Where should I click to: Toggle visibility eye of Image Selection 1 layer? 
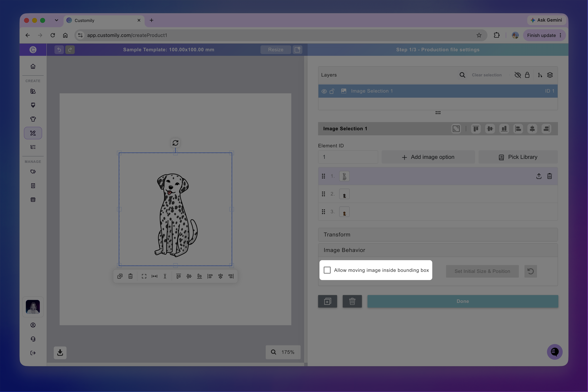[x=324, y=91]
